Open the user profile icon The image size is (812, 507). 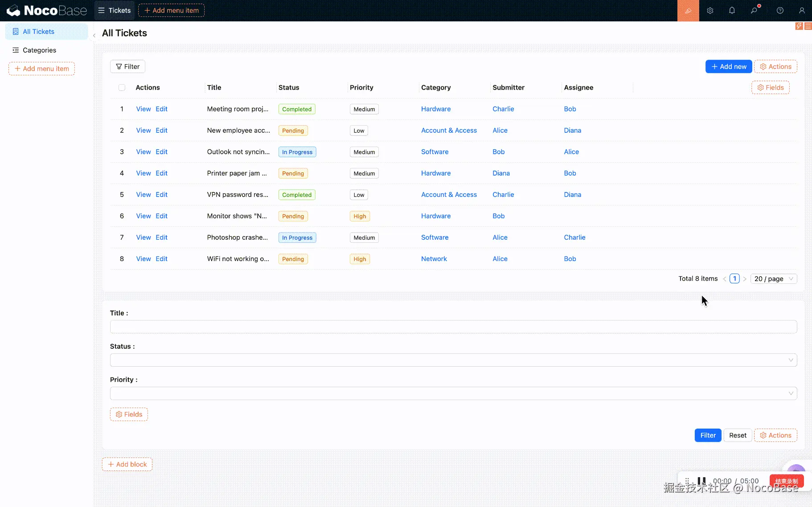tap(802, 11)
